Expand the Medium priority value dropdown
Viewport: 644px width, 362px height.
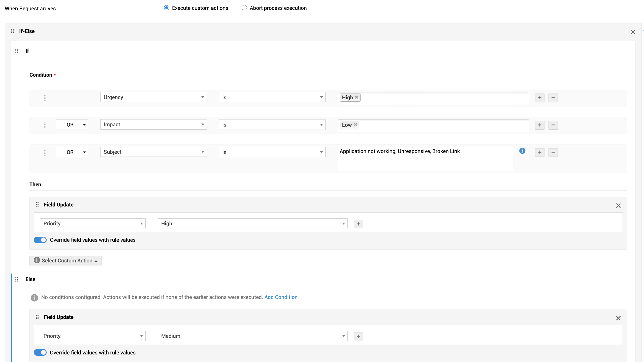pos(252,336)
